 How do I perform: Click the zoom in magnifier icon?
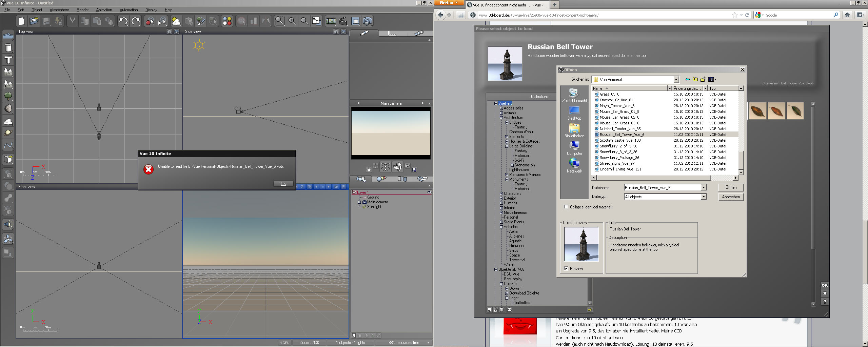coord(292,21)
